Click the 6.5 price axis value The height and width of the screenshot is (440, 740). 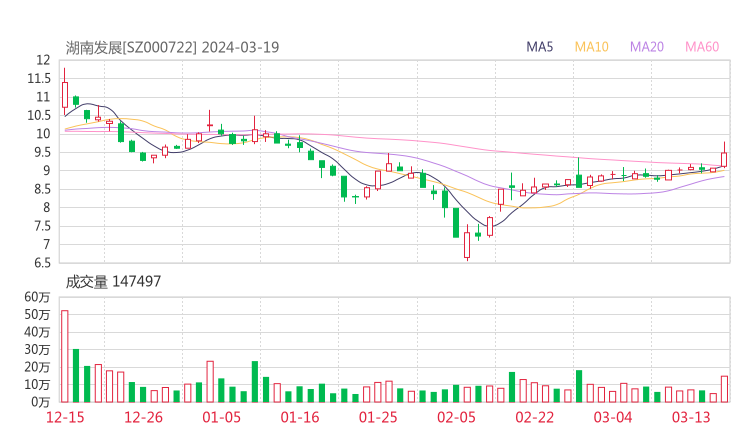(x=42, y=263)
